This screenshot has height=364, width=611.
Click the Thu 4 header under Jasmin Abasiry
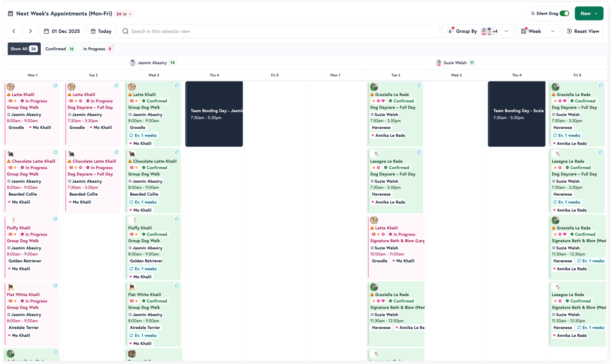pos(214,75)
